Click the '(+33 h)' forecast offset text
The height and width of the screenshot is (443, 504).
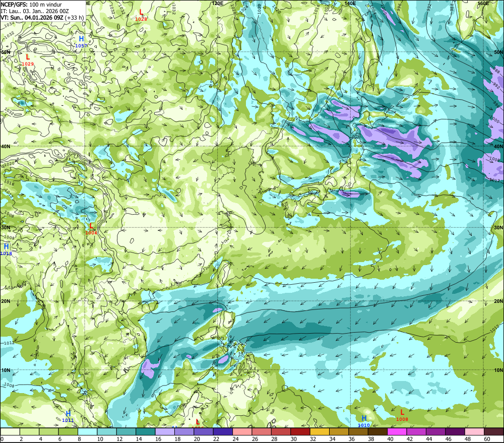pos(74,18)
